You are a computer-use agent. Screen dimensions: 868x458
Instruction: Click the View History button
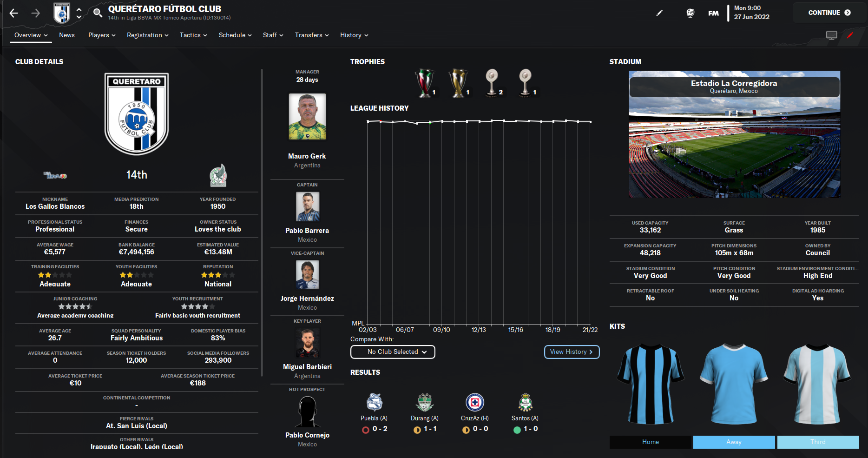(x=572, y=352)
